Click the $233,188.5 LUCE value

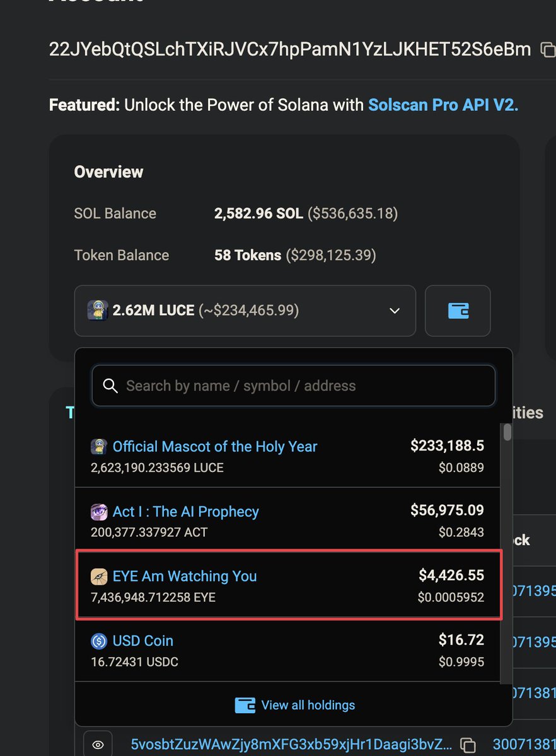click(x=447, y=446)
